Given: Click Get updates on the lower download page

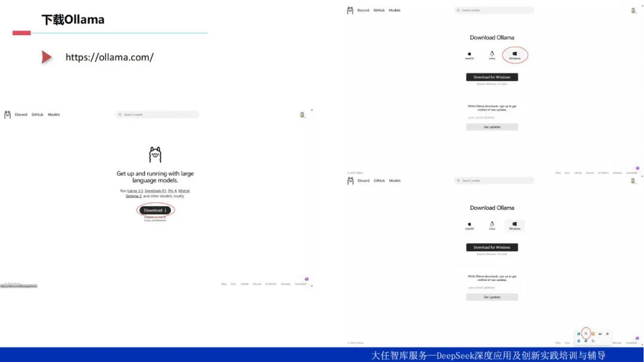Looking at the screenshot, I should click(x=492, y=297).
